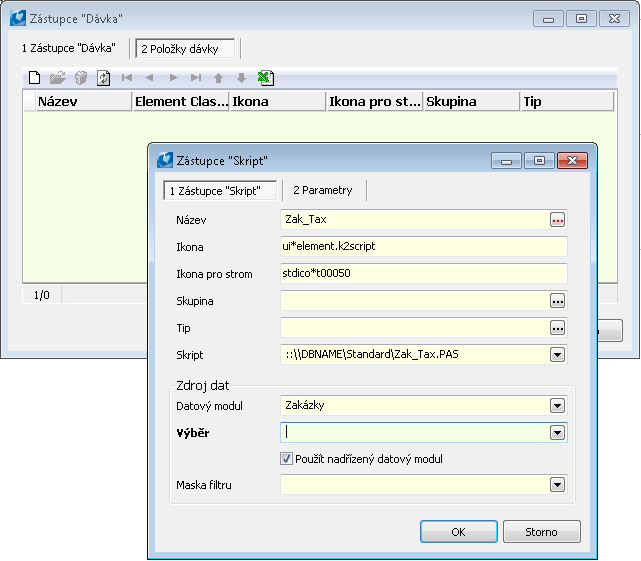Image resolution: width=641 pixels, height=561 pixels.
Task: Open the Skupina lookup ellipsis button
Action: pyautogui.click(x=557, y=301)
